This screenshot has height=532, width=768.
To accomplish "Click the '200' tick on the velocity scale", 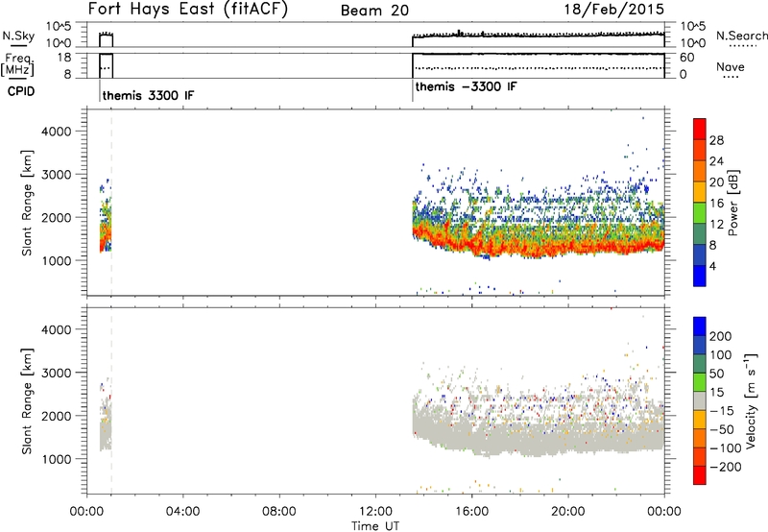I will pos(721,336).
